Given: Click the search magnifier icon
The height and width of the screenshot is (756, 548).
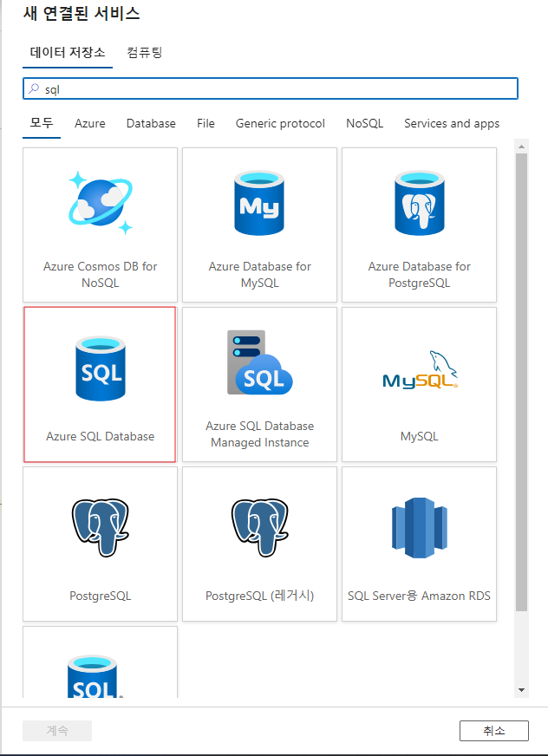Looking at the screenshot, I should click(x=34, y=88).
